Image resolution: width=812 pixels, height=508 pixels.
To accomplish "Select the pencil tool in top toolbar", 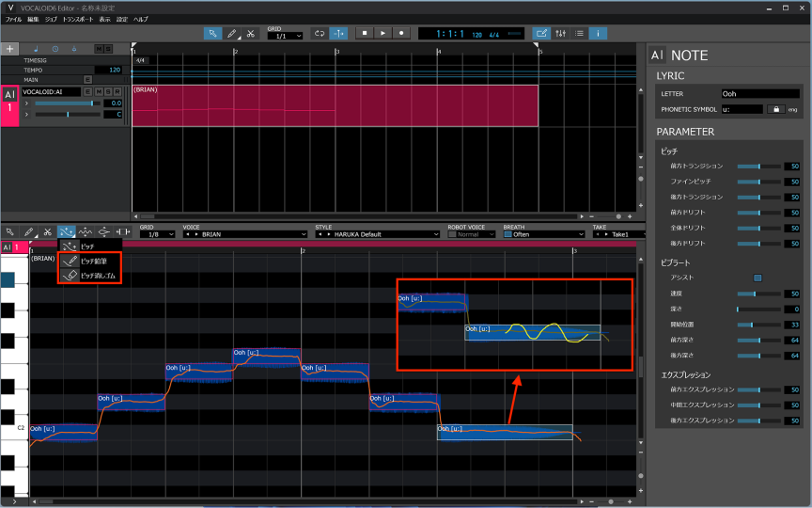I will [x=231, y=34].
